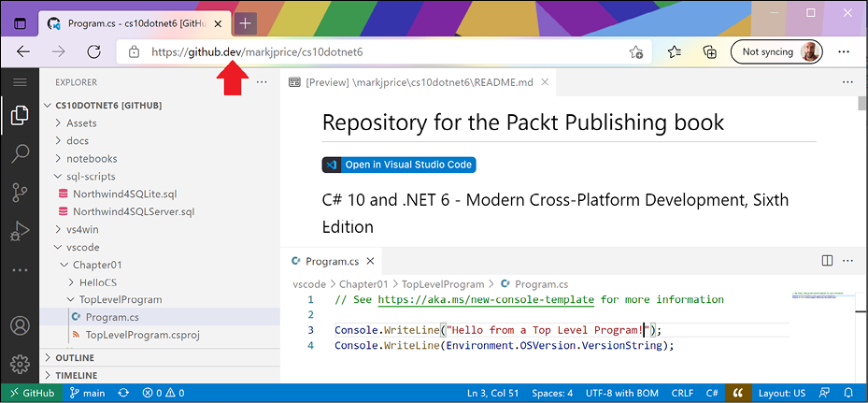The height and width of the screenshot is (403, 868).
Task: Open the hamburger application menu
Action: pyautogui.click(x=19, y=82)
